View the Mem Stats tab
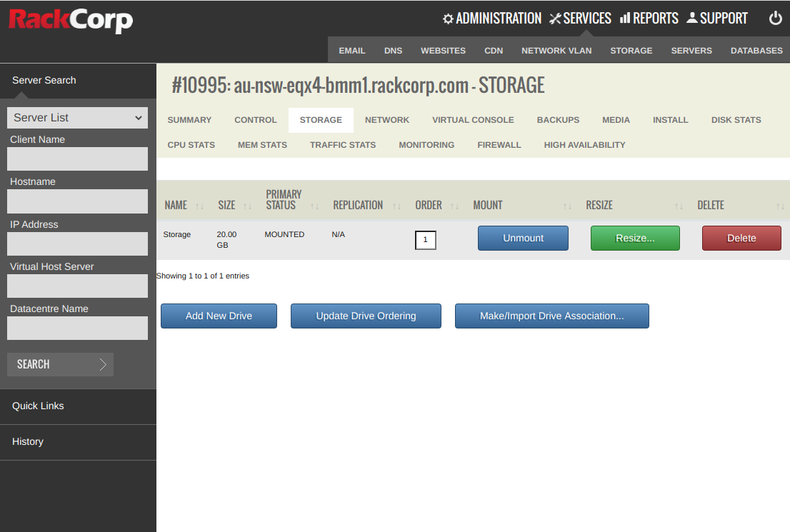 point(262,145)
